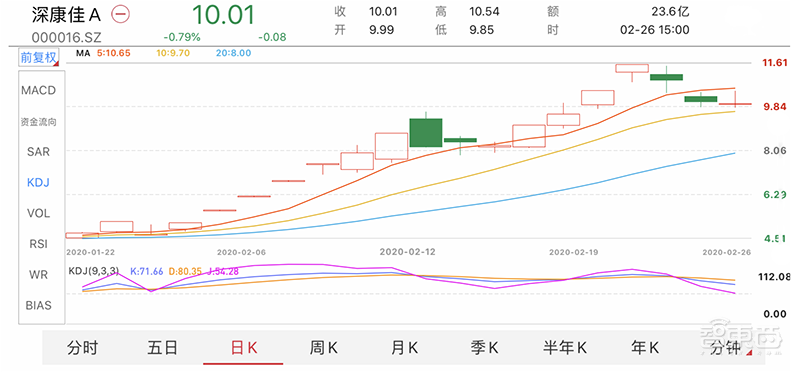Click the open price 9.99 value
The height and width of the screenshot is (372, 800).
(x=381, y=30)
